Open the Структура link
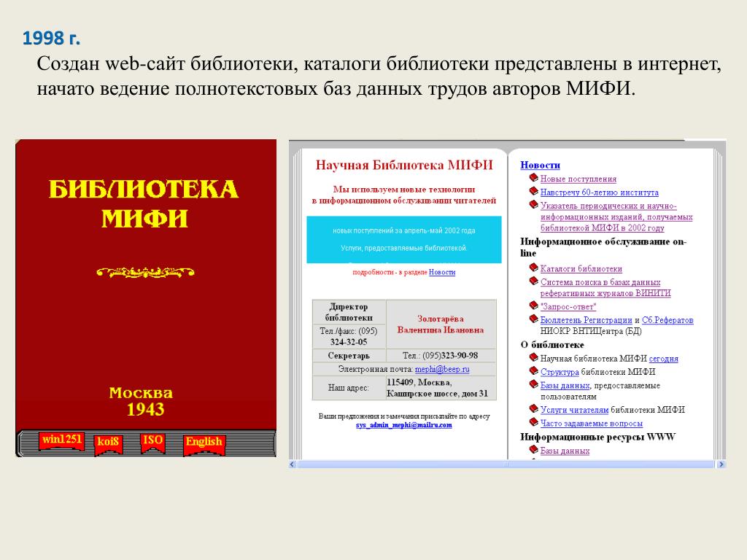The image size is (747, 560). point(560,372)
